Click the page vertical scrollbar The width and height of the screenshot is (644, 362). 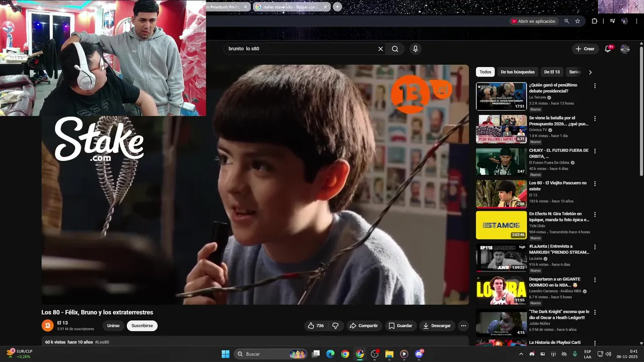point(641,111)
